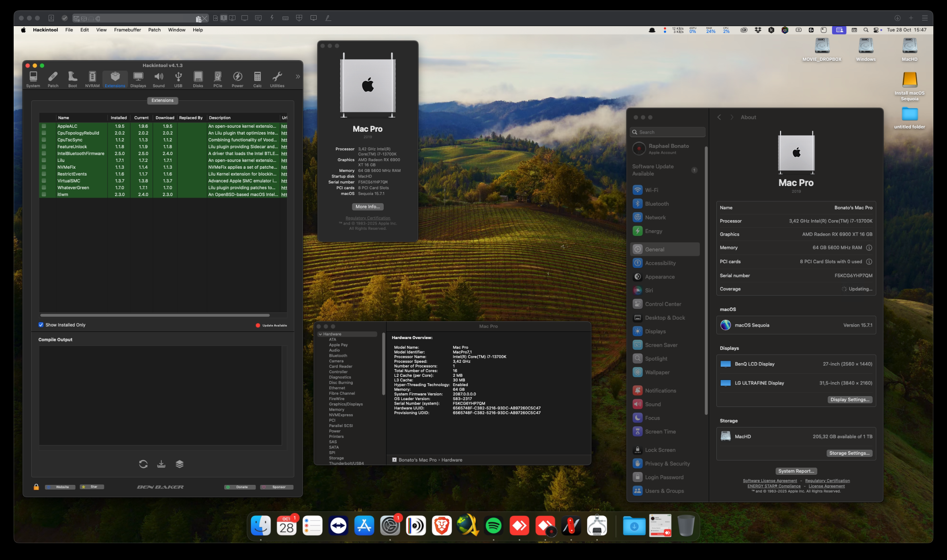Click the download kexts icon
The height and width of the screenshot is (560, 947).
click(161, 464)
